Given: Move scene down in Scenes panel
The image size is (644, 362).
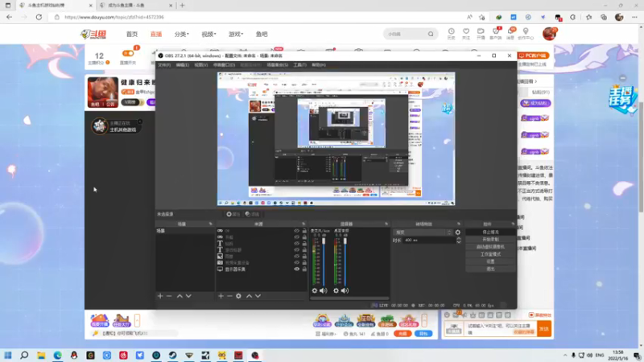Looking at the screenshot, I should pyautogui.click(x=188, y=296).
